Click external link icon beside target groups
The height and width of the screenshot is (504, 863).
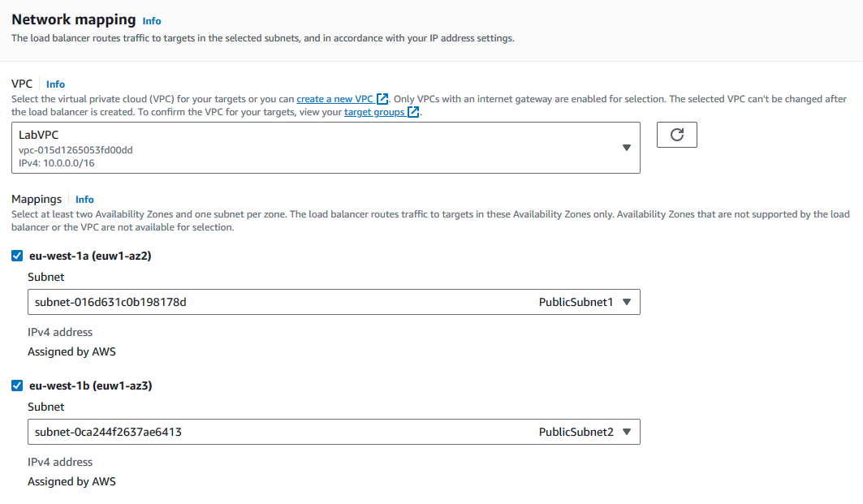tap(413, 112)
